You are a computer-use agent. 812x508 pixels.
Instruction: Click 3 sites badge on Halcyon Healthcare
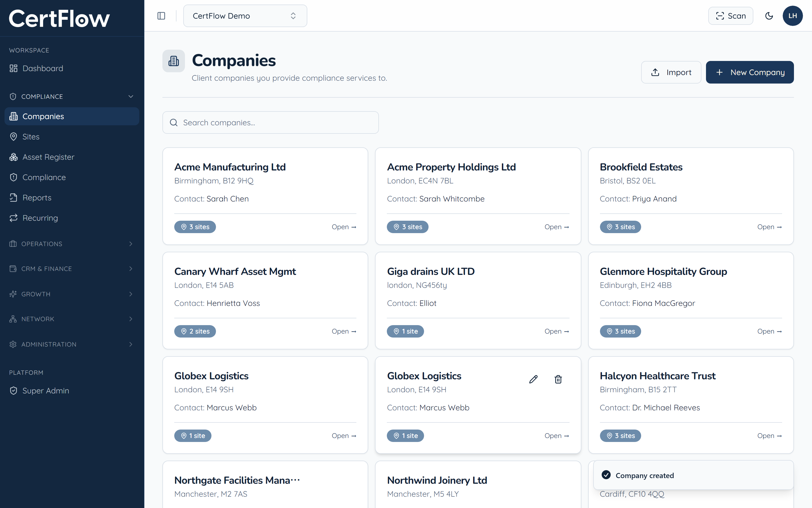620,436
